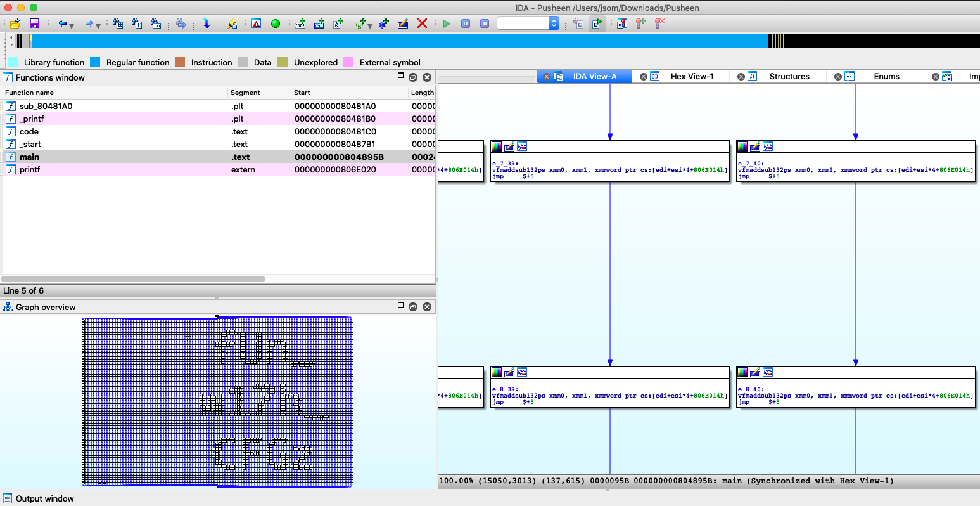
Task: Convert to data with the DATA plus icon
Action: (319, 23)
